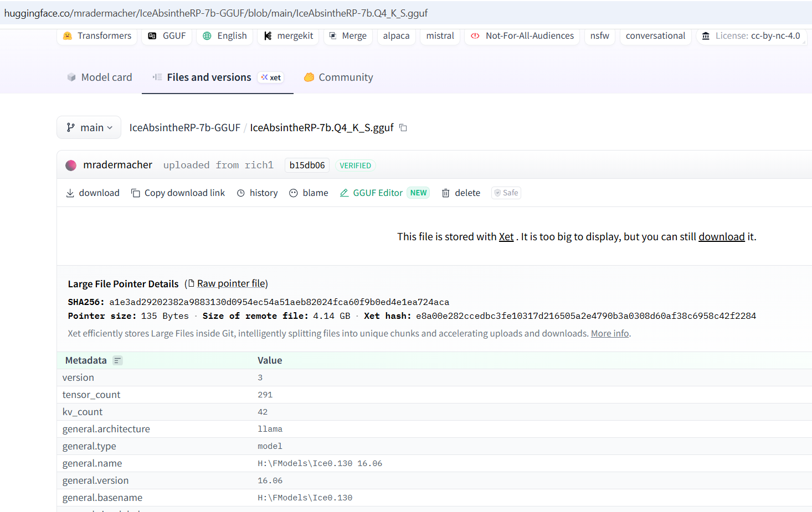This screenshot has height=512, width=812.
Task: Click the Transformers tag
Action: 97,36
